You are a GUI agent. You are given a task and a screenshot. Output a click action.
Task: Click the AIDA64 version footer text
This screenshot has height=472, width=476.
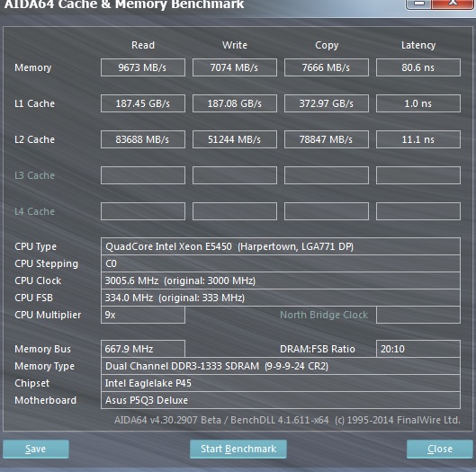(287, 420)
